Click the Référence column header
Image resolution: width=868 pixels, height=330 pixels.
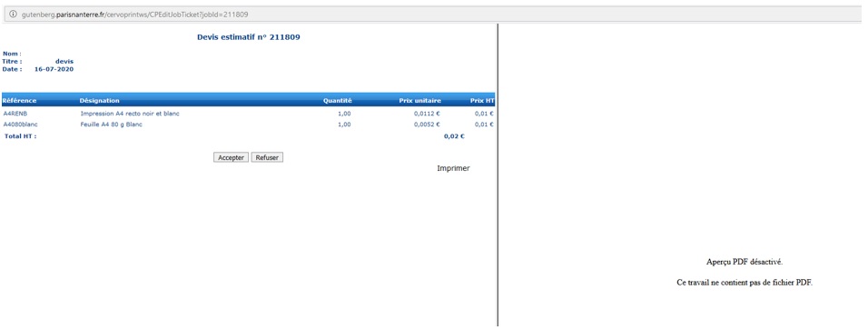tap(19, 101)
